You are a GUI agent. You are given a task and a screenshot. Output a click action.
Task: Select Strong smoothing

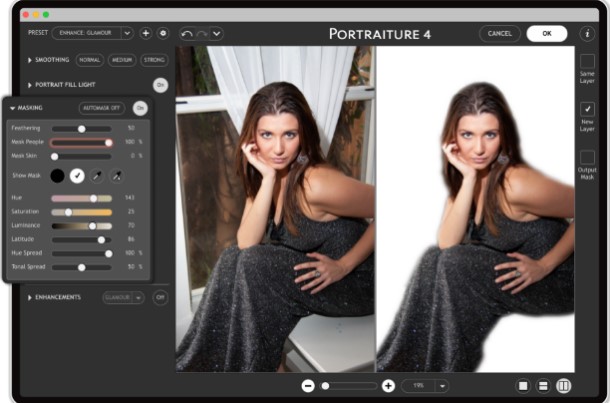click(x=154, y=60)
